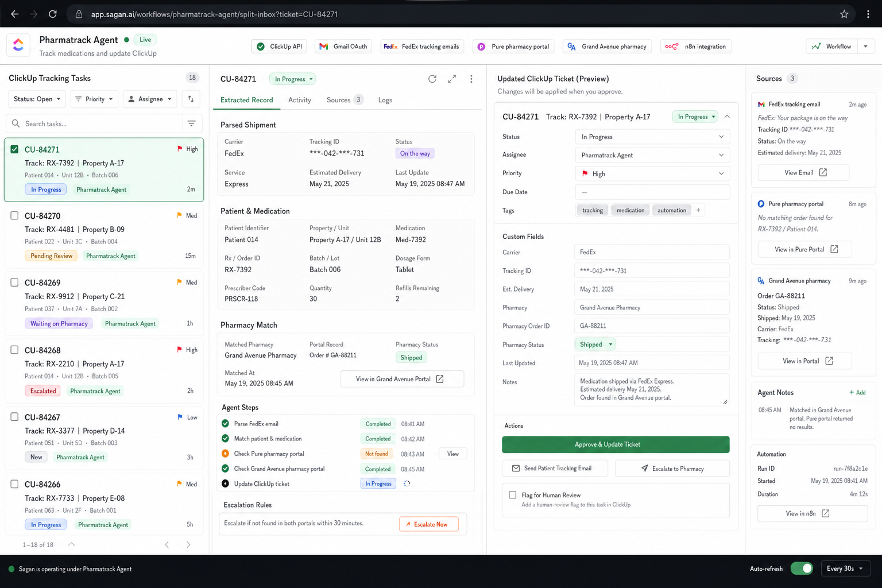Open the Pure pharmacy portal chip
Screen dimensions: 882x588
pyautogui.click(x=513, y=47)
